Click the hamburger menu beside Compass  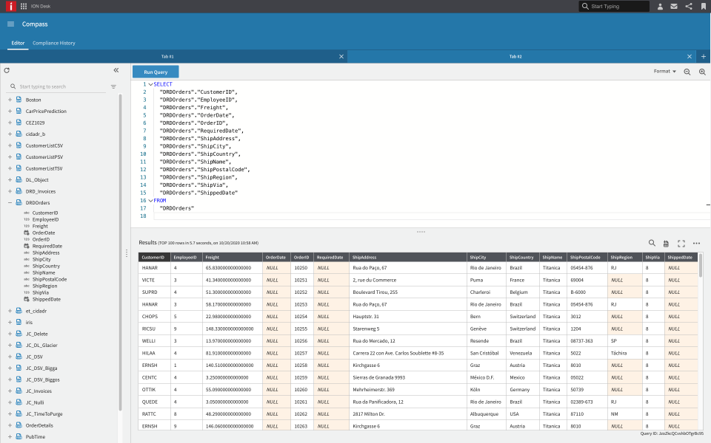point(11,24)
